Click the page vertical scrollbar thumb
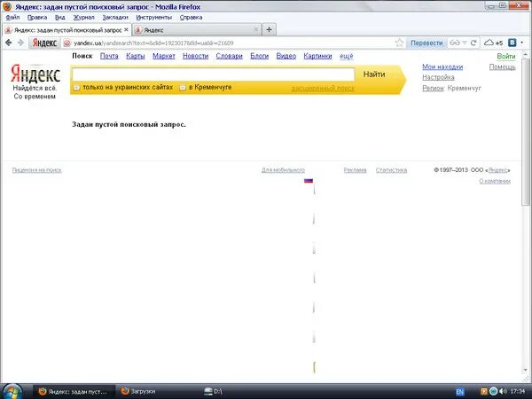Image resolution: width=532 pixels, height=399 pixels. point(526,131)
